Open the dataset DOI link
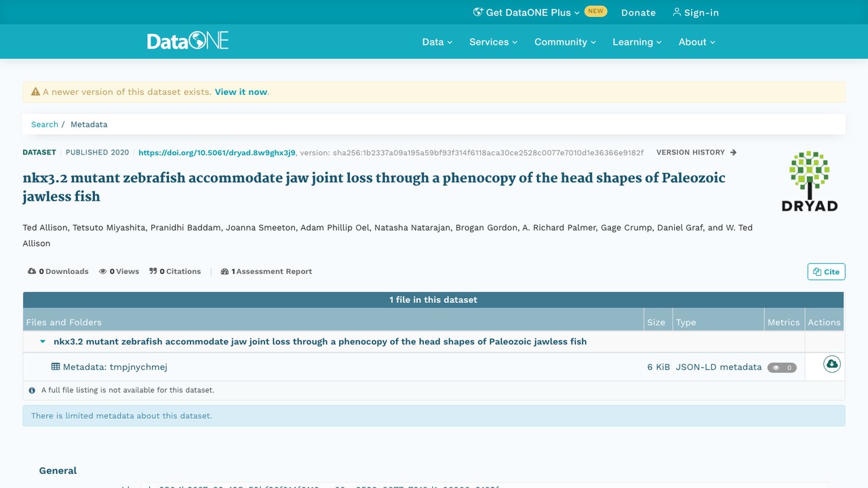This screenshot has width=868, height=488. (x=217, y=152)
